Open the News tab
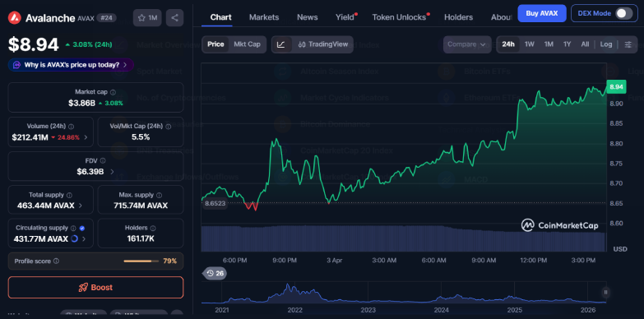Screen dimensions: 644x319 point(308,17)
